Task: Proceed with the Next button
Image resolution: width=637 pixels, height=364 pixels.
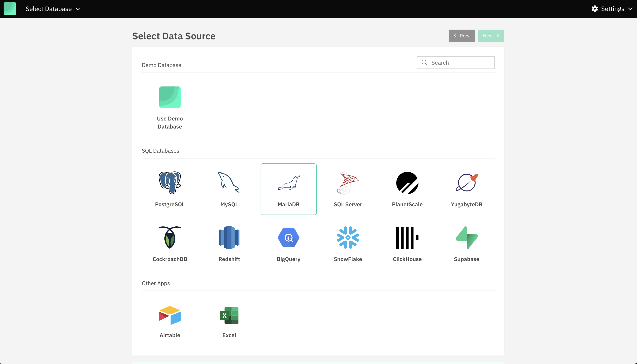Action: click(x=491, y=36)
